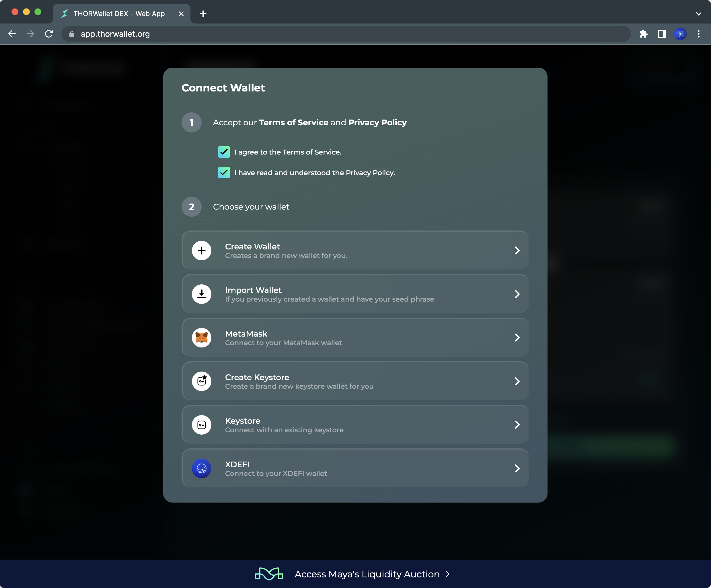This screenshot has height=588, width=711.
Task: Open the Chrome profile avatar
Action: [x=680, y=34]
